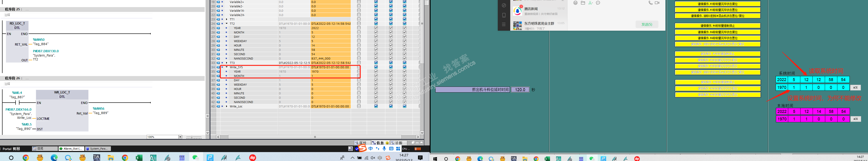Click the 1970 year field in system time set row
868x161 pixels.
tap(782, 87)
